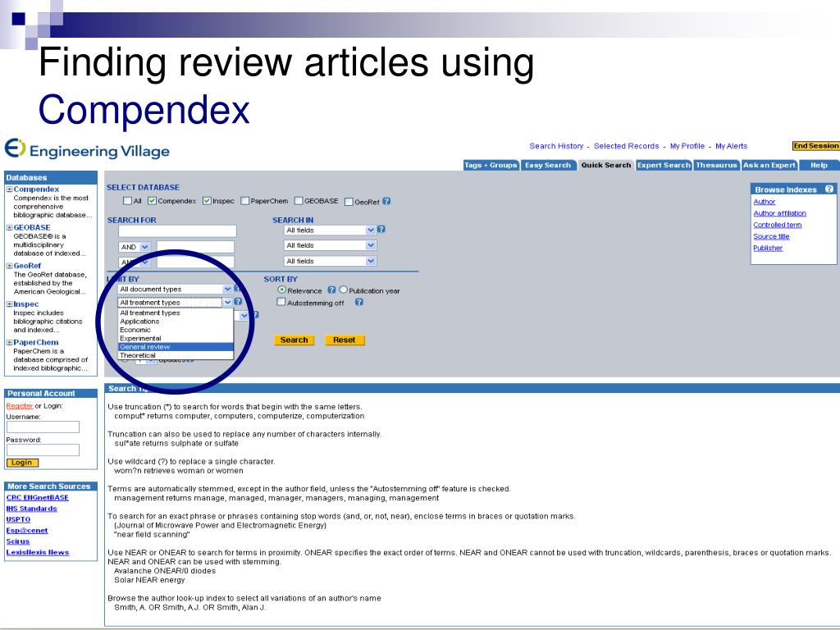Click the Reset button
Viewport: 840px width, 630px height.
pos(345,340)
